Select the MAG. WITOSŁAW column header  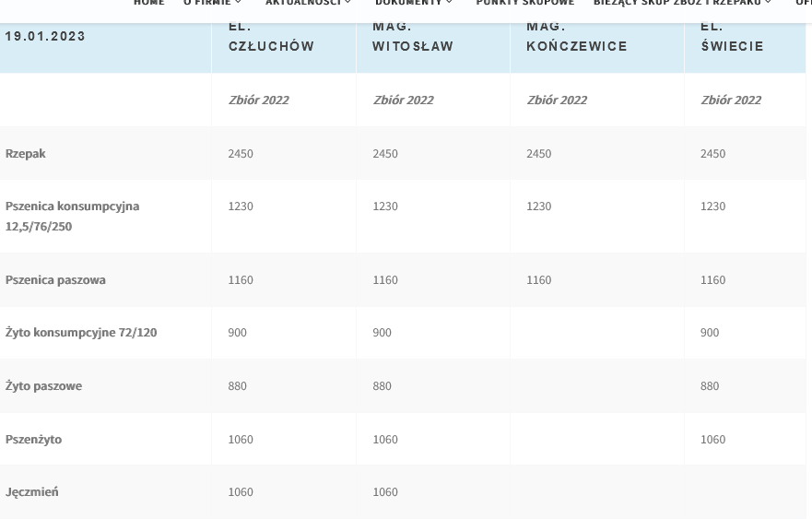click(413, 37)
